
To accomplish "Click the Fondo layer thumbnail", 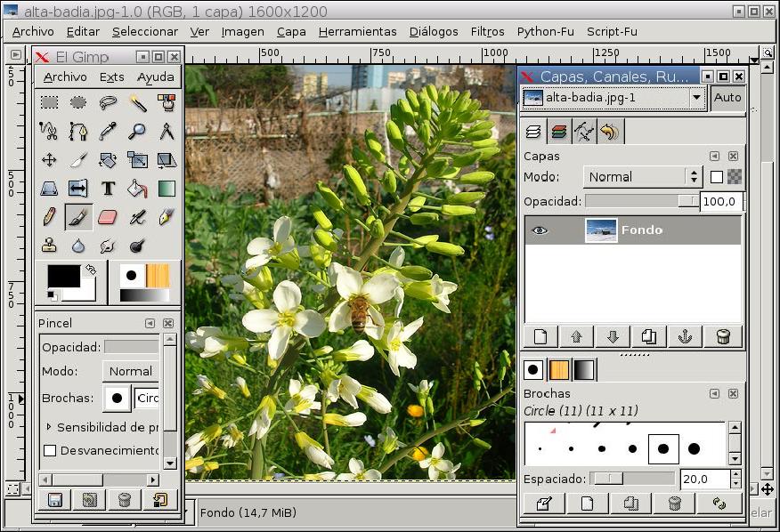I will pos(601,230).
